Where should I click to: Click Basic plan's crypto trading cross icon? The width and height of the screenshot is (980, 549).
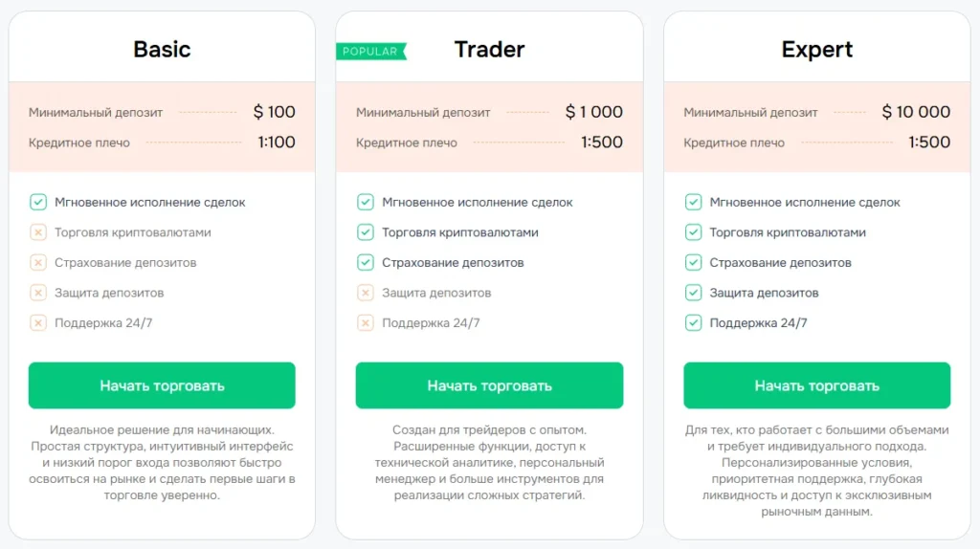pos(38,232)
